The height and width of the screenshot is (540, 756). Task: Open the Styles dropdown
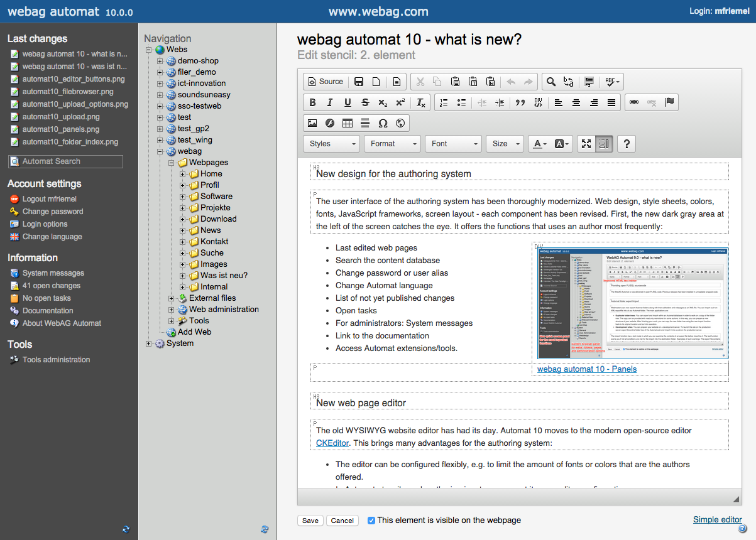click(x=332, y=144)
